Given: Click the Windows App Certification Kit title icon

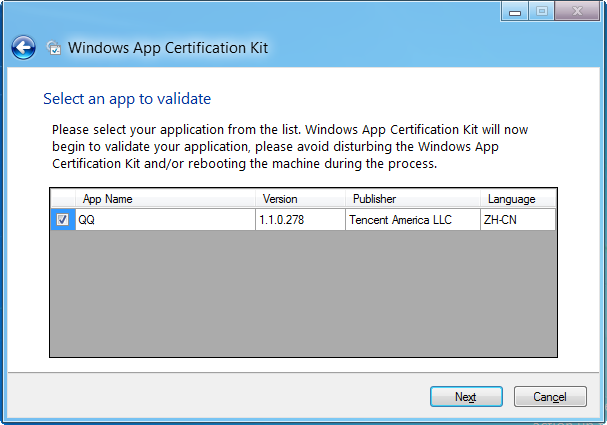Looking at the screenshot, I should point(54,48).
